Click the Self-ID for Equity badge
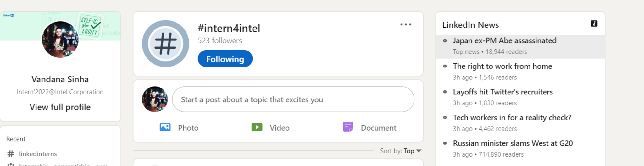This screenshot has width=644, height=166. [90, 26]
